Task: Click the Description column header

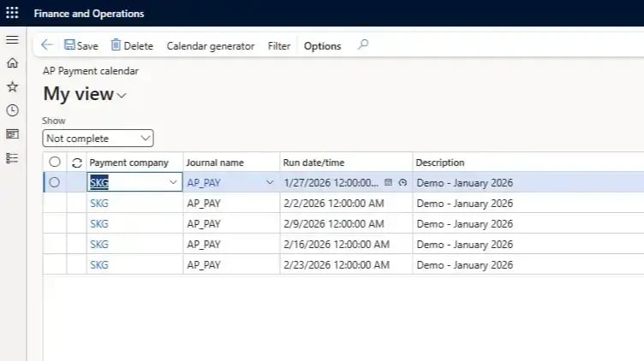Action: (440, 163)
